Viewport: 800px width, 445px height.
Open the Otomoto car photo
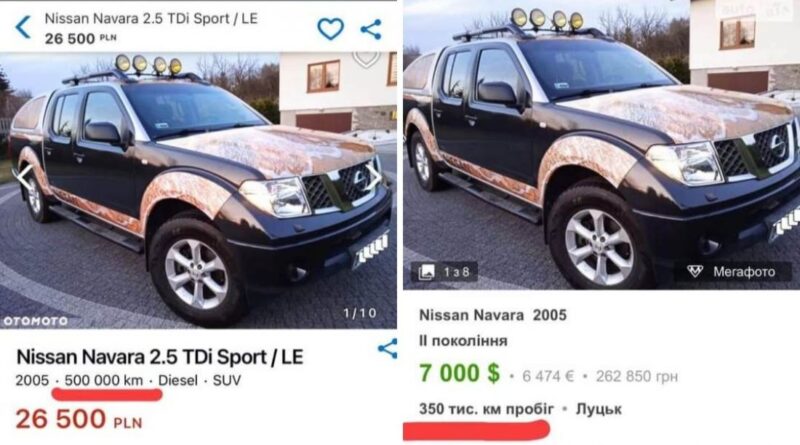[198, 190]
